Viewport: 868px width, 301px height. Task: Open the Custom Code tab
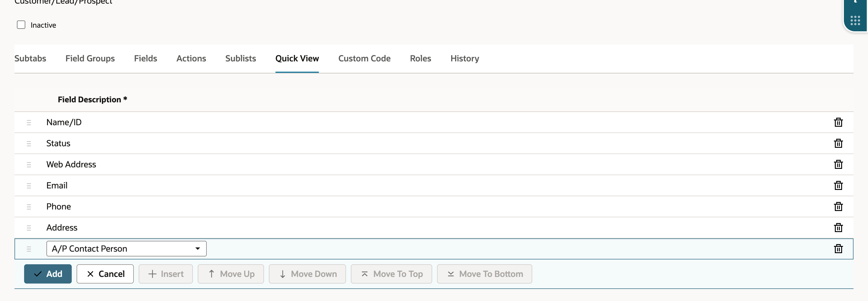pyautogui.click(x=364, y=59)
